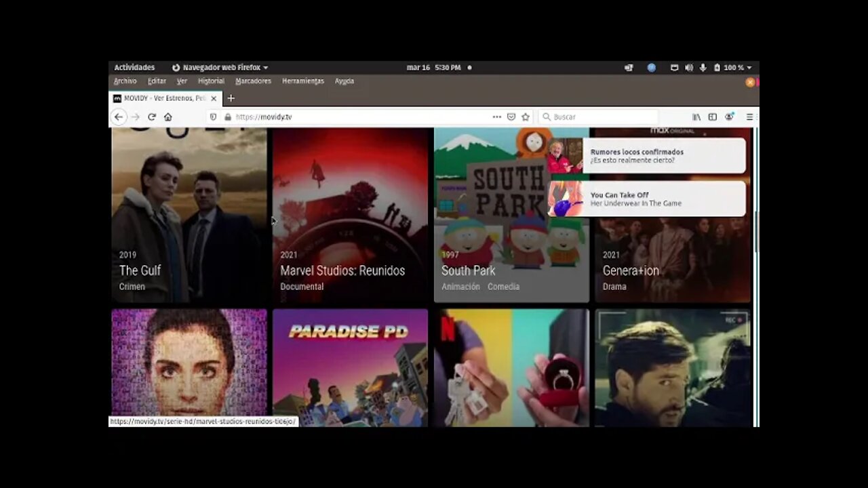Screen dimensions: 868x488
Task: Open the Editar menu
Action: pos(157,81)
